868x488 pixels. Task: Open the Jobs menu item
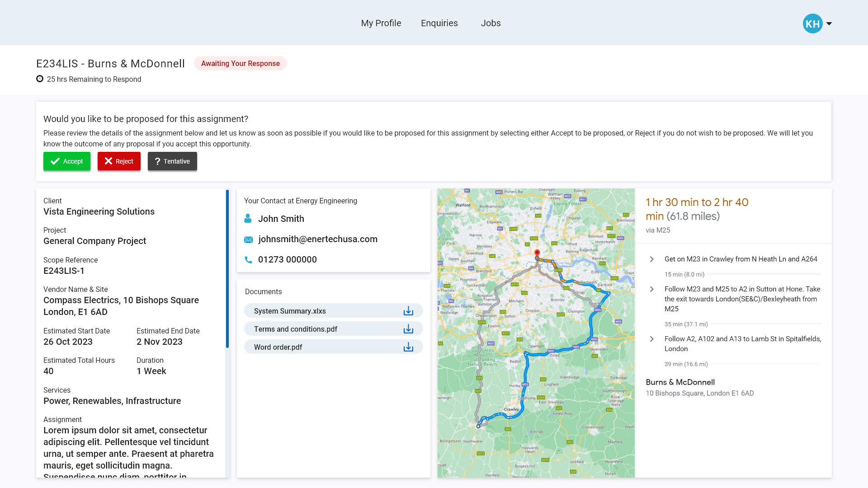pos(491,23)
